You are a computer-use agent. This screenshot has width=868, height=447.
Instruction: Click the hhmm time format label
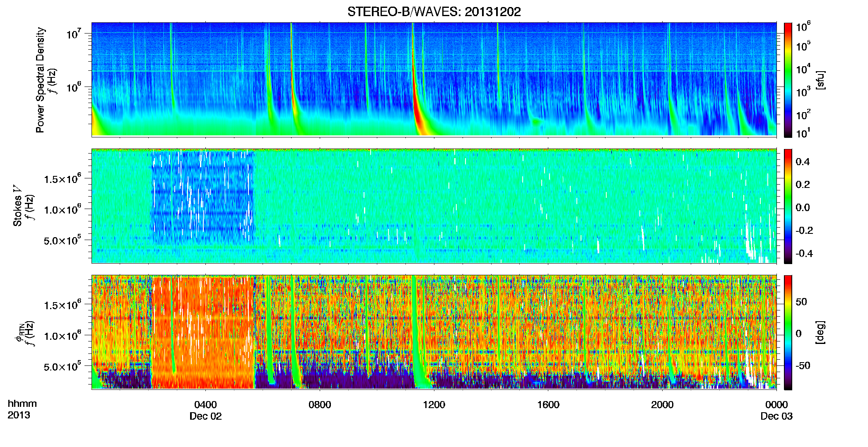pos(22,404)
